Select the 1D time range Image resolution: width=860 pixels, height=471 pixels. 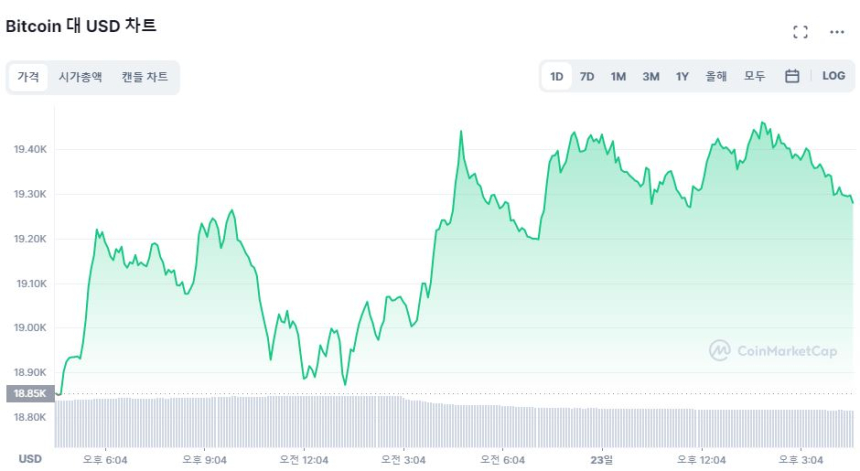(557, 76)
